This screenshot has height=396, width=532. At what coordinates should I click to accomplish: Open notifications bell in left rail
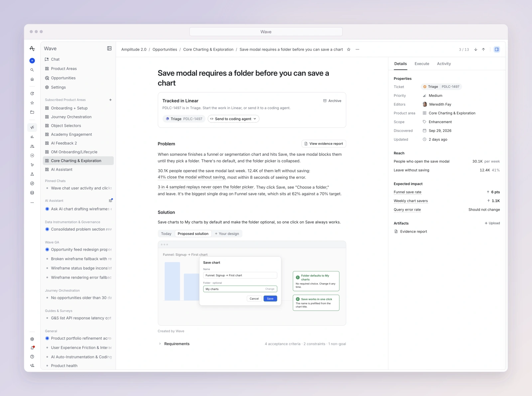coord(32,348)
